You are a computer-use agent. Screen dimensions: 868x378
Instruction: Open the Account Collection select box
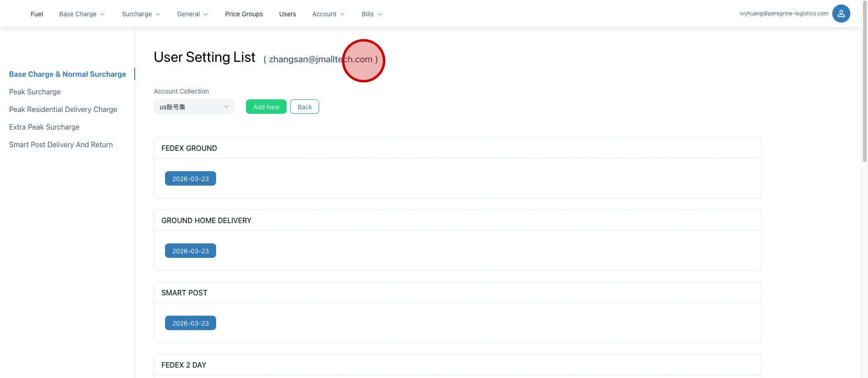tap(194, 107)
